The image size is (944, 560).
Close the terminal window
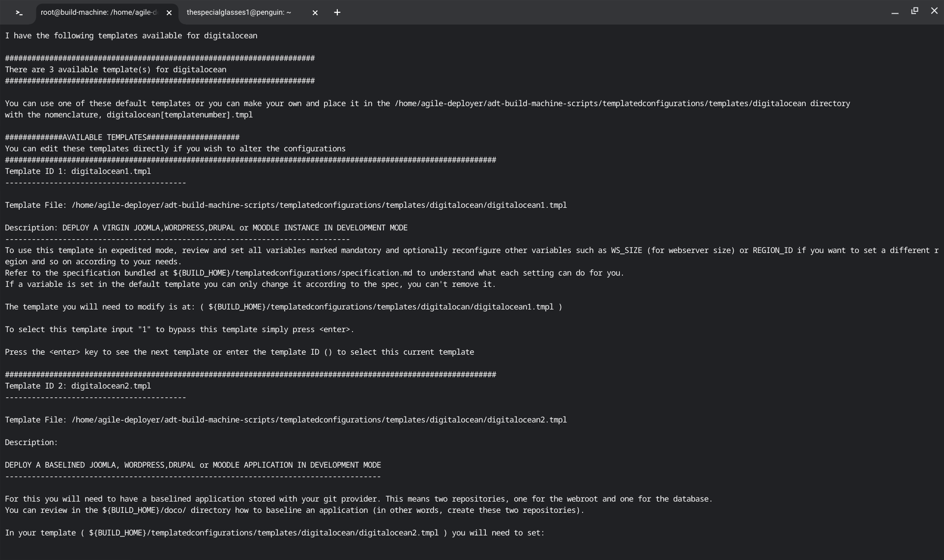pyautogui.click(x=934, y=11)
